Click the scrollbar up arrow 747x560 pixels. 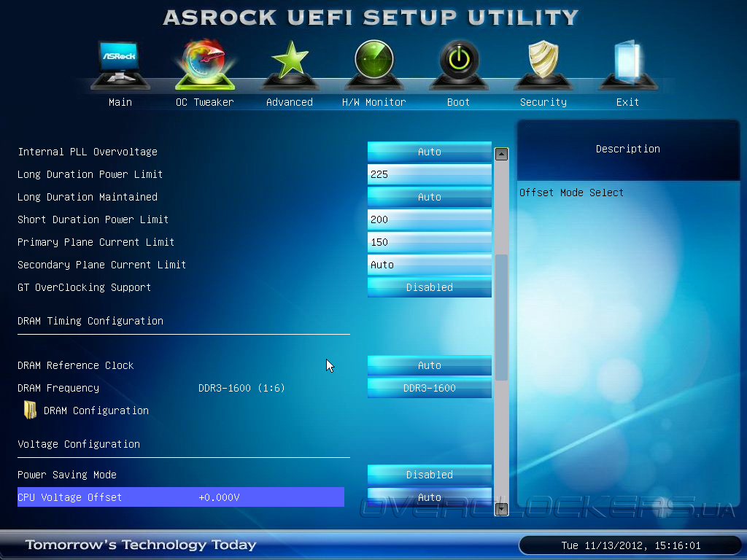[501, 155]
